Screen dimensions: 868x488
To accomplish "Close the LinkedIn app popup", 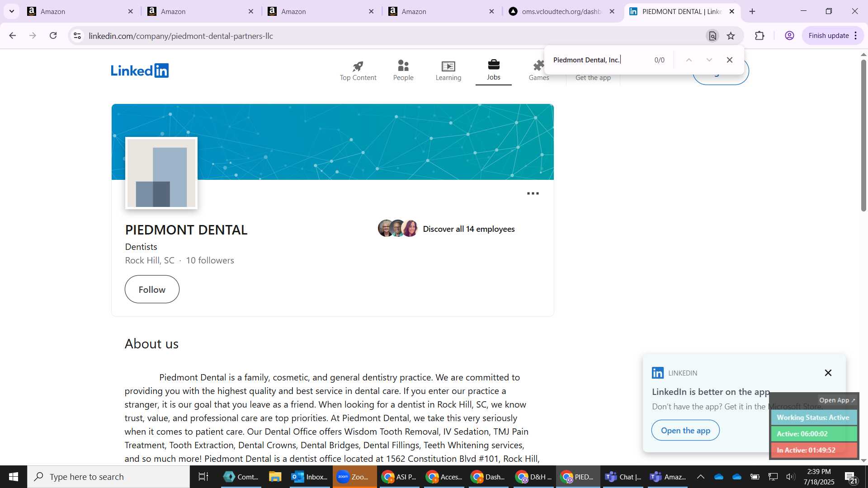I will click(828, 373).
